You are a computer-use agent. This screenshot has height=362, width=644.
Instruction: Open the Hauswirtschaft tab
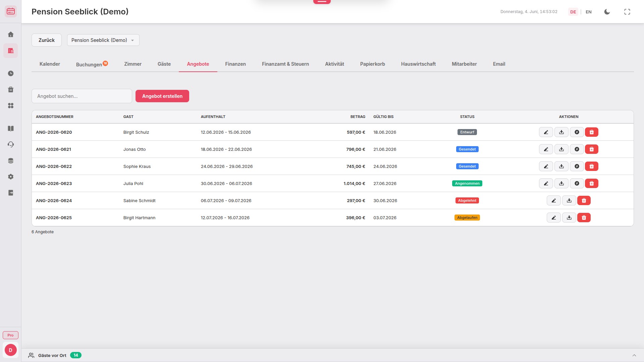(x=418, y=64)
